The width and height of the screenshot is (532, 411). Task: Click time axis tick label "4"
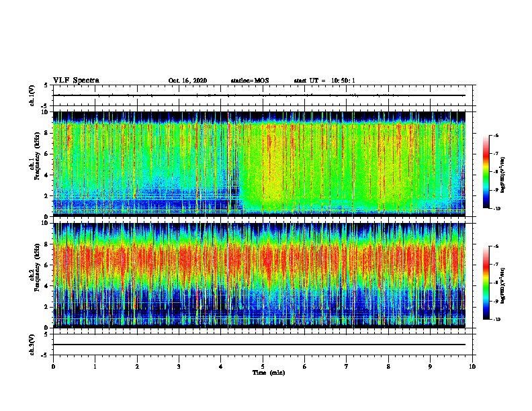[221, 367]
